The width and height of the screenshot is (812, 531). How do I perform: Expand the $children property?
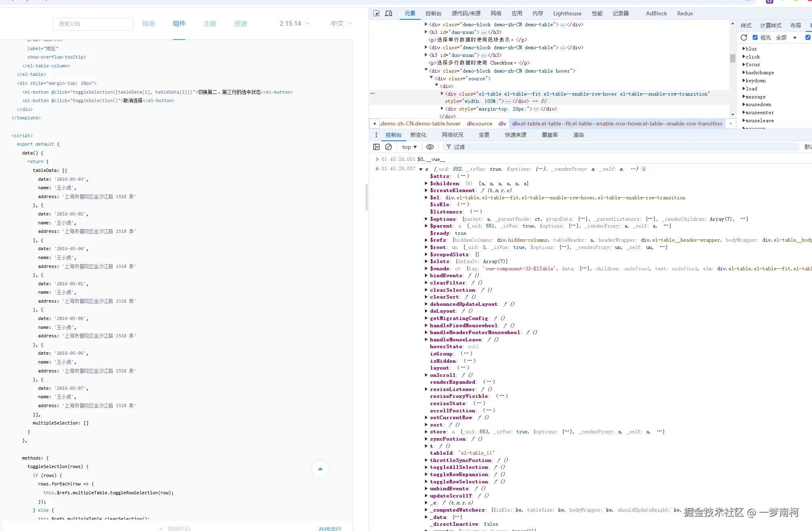tap(426, 184)
